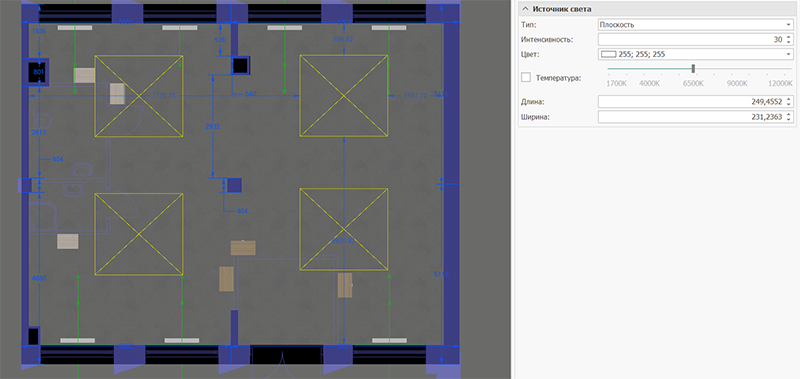Click the white color swatch in Цвет field
This screenshot has height=379, width=800.
pos(609,54)
